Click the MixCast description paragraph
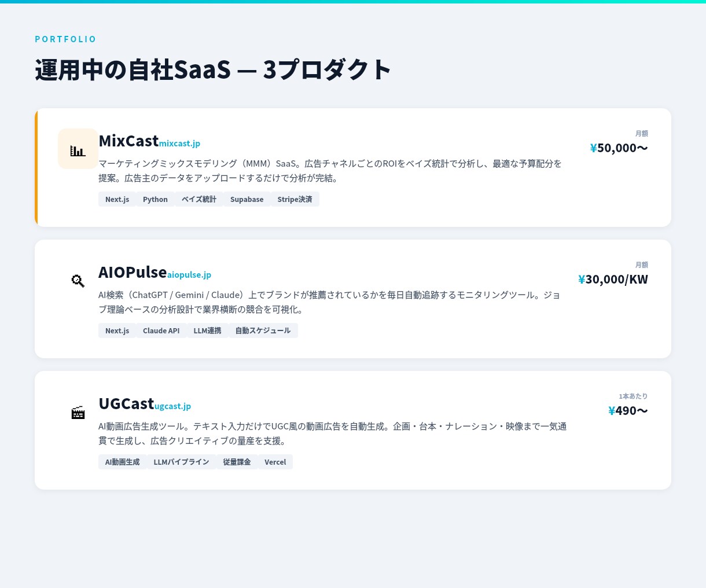This screenshot has height=588, width=706. (x=330, y=171)
